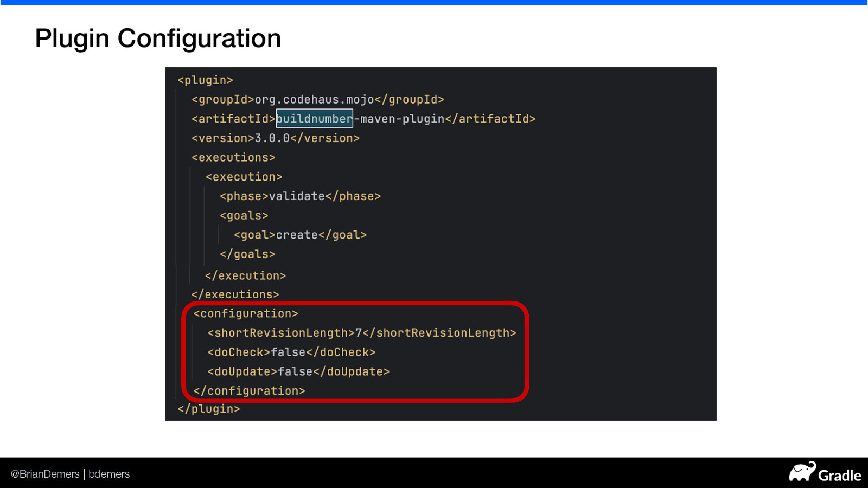Click the @BrianDemers | bdemers footer text

(x=71, y=474)
